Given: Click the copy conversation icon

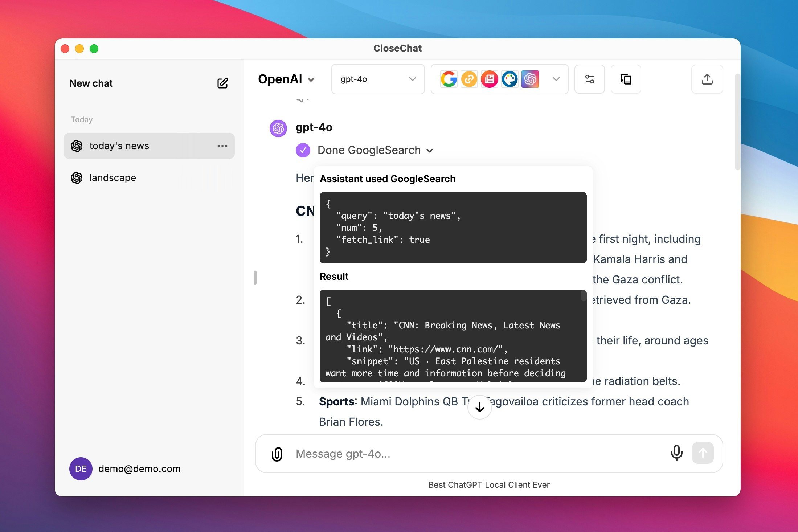Looking at the screenshot, I should (x=626, y=79).
